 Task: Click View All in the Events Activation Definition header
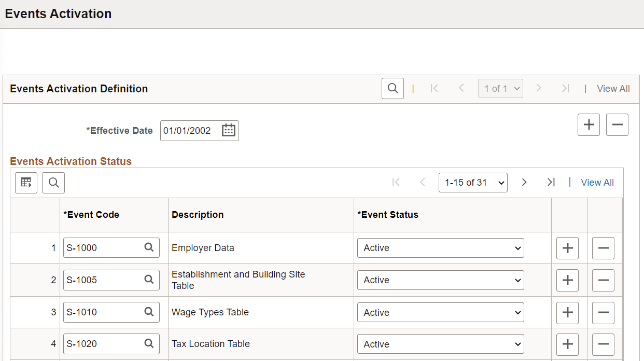click(613, 88)
